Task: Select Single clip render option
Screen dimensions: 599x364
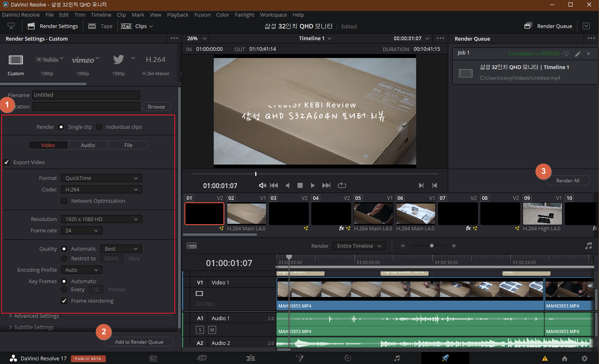Action: point(61,127)
